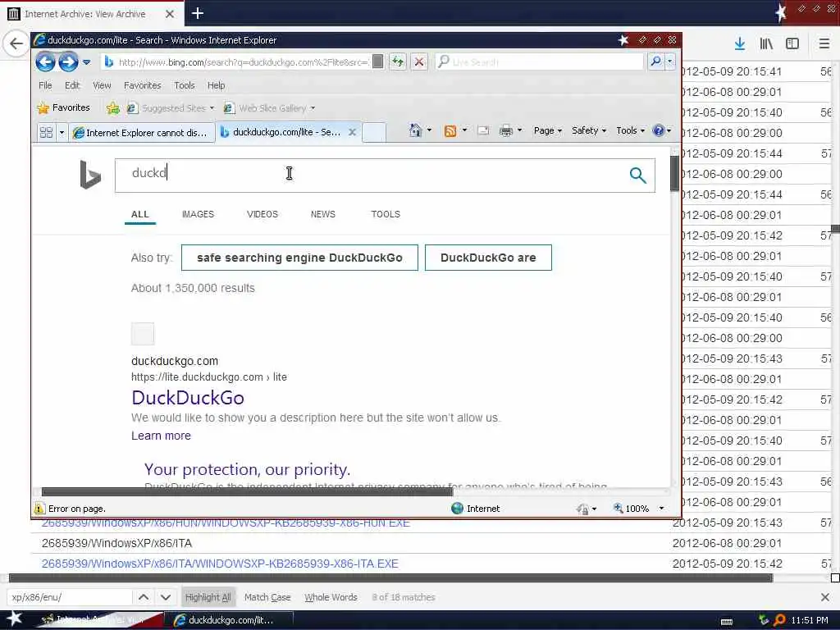840x630 pixels.
Task: Select the VIDEOS tab on Bing
Action: (x=262, y=214)
